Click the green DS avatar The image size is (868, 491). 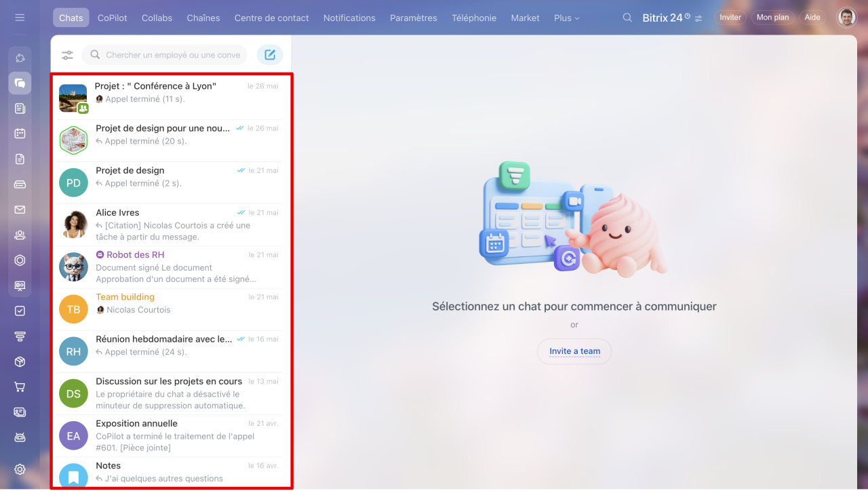(73, 393)
